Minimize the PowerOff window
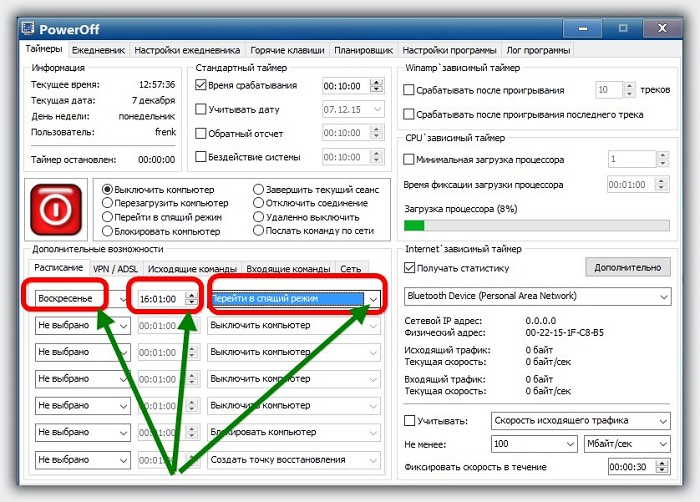The height and width of the screenshot is (502, 700). coord(582,29)
